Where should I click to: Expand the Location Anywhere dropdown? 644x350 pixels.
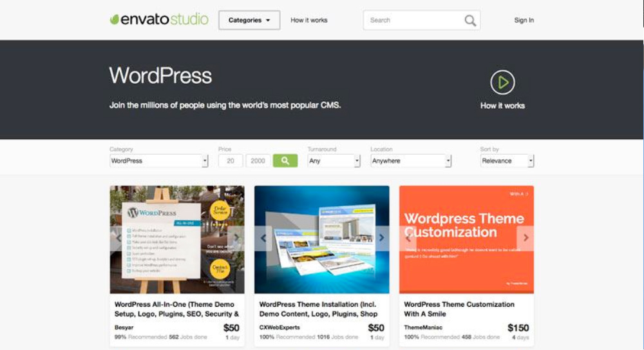411,160
